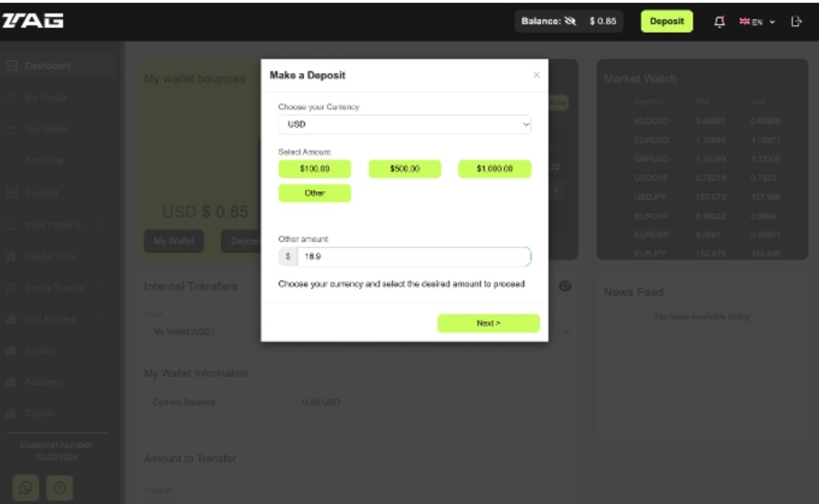Click the UK flag language icon

[x=744, y=22]
